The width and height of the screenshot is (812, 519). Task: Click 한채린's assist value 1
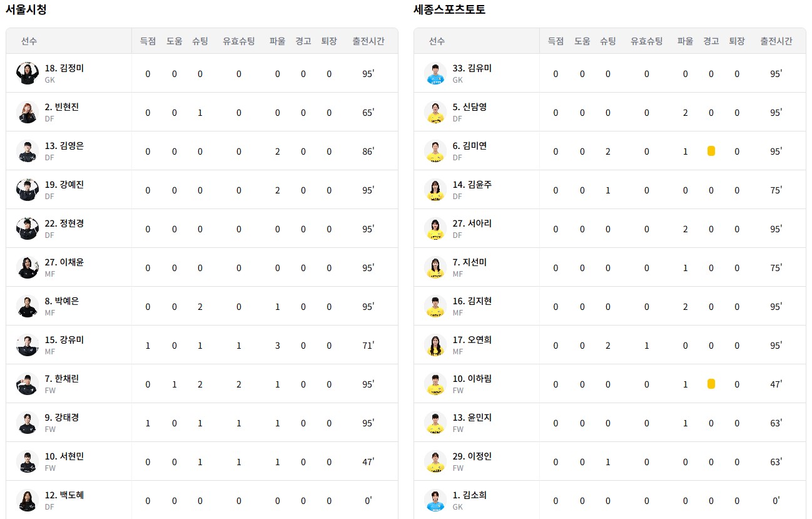coord(175,384)
